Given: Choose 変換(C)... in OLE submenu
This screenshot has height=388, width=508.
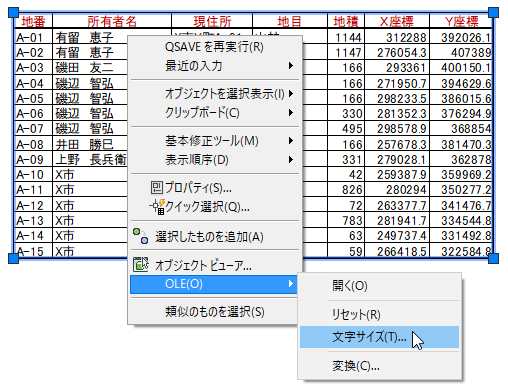Looking at the screenshot, I should coord(379,366).
